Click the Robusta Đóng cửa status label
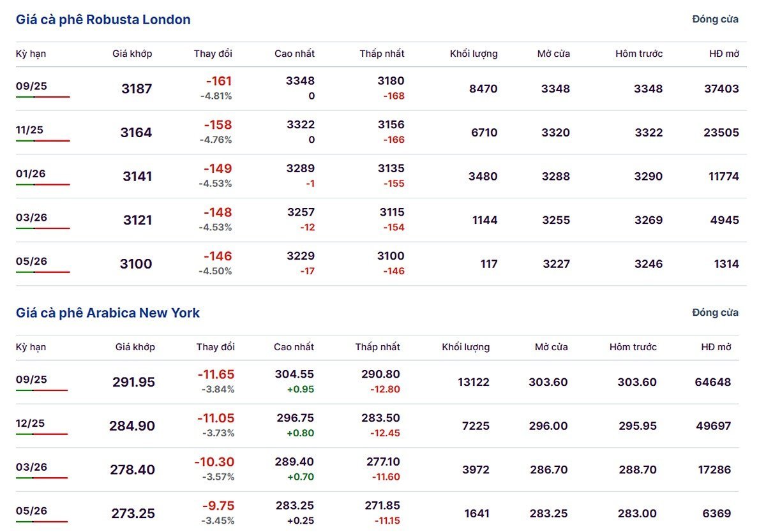The height and width of the screenshot is (532, 766). pyautogui.click(x=715, y=19)
